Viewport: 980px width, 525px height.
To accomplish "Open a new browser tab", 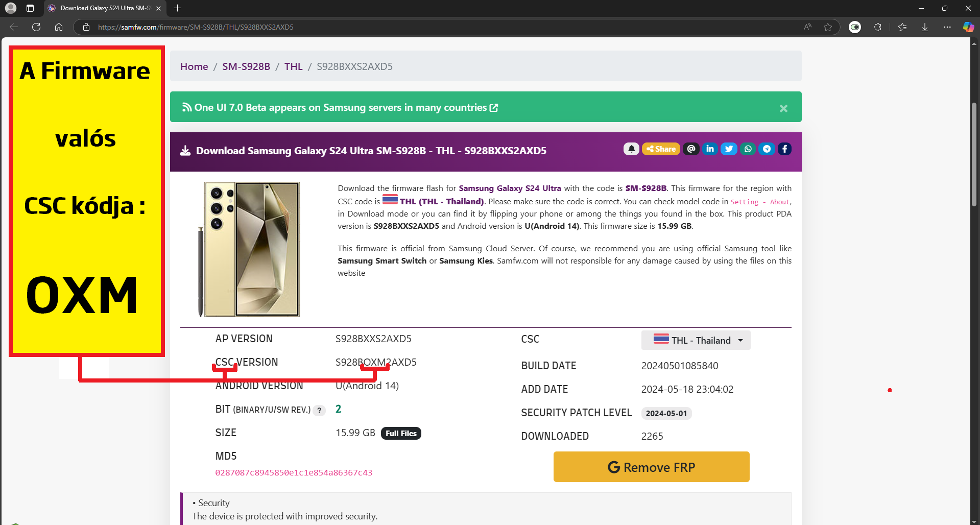I will point(177,8).
